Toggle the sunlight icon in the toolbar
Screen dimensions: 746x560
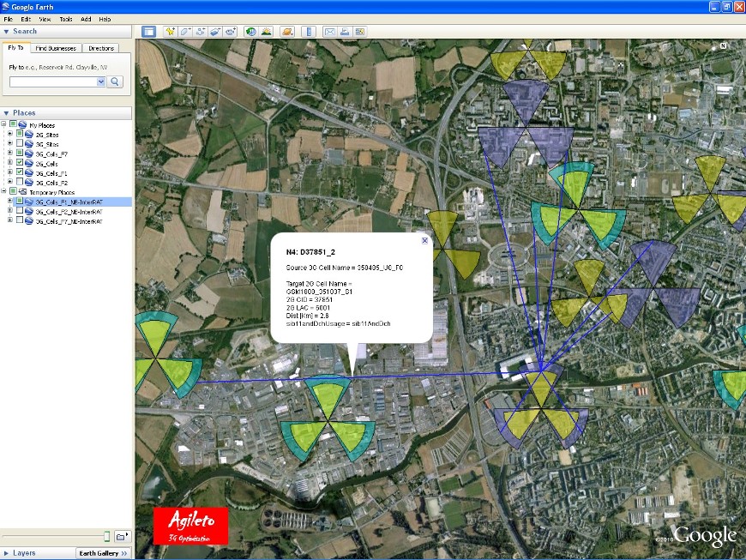(x=267, y=32)
